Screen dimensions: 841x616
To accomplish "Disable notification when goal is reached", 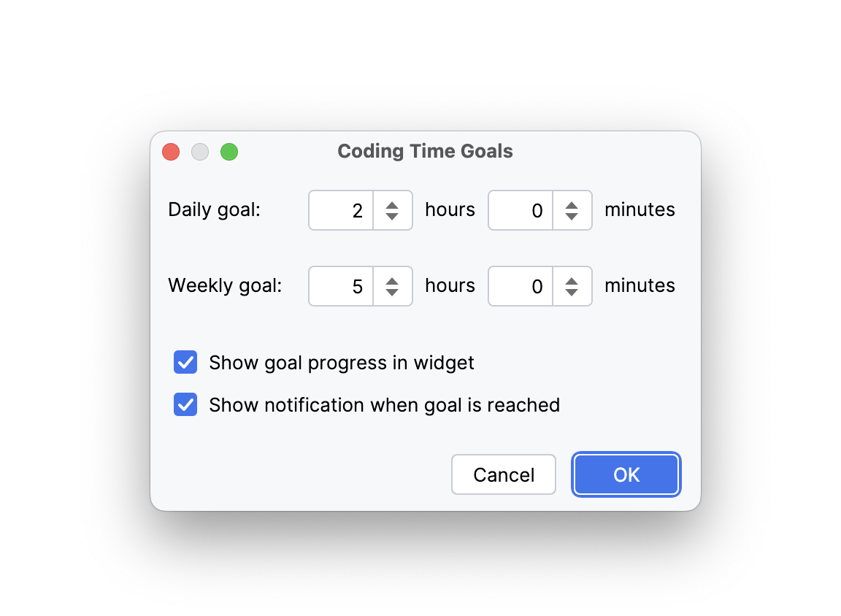I will coord(185,405).
